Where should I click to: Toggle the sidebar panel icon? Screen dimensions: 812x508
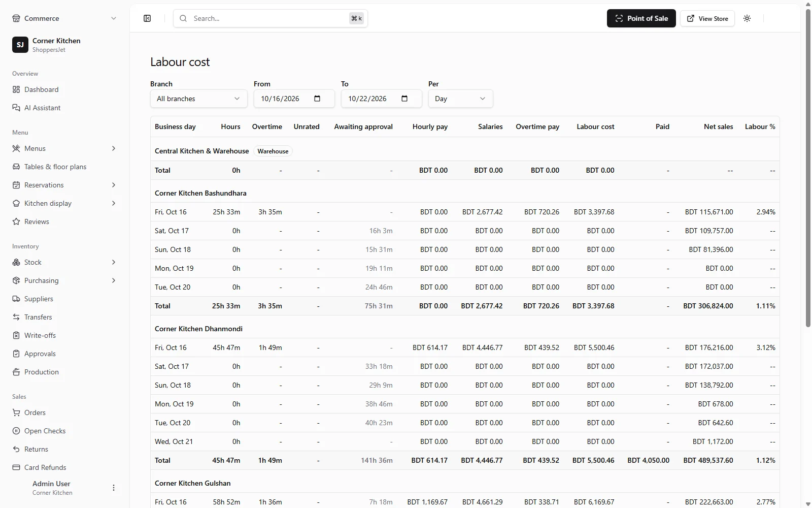147,18
